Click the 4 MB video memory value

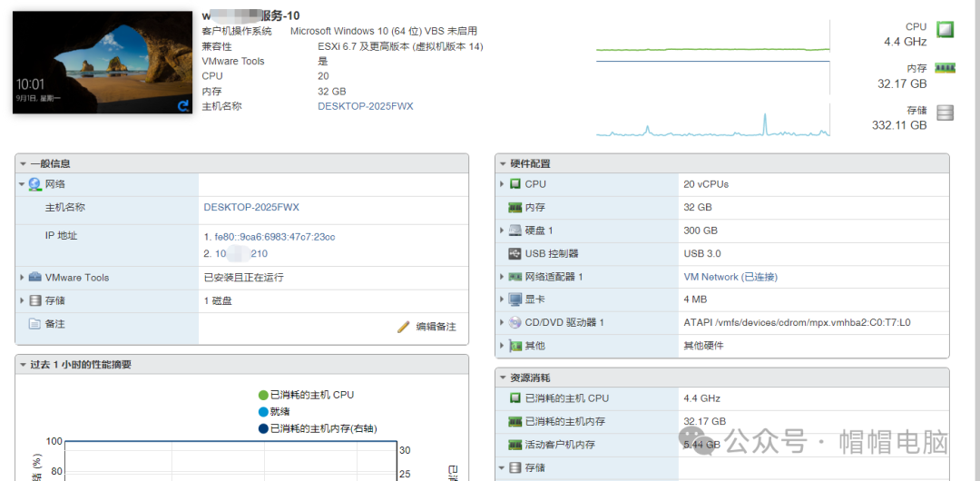(x=696, y=299)
